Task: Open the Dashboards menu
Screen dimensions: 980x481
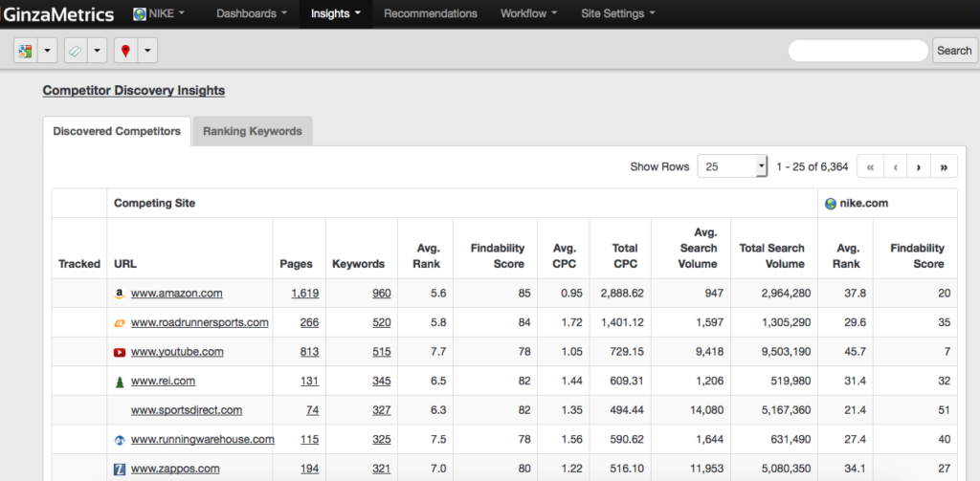Action: [x=252, y=13]
